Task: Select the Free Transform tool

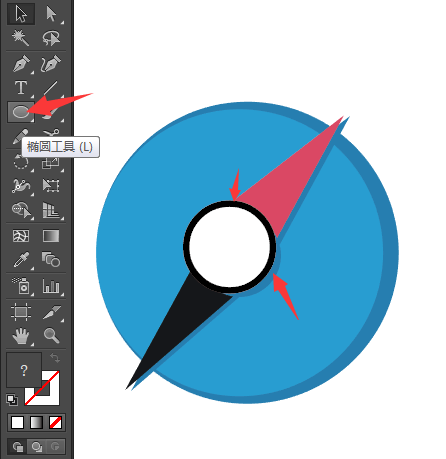Action: coord(51,186)
